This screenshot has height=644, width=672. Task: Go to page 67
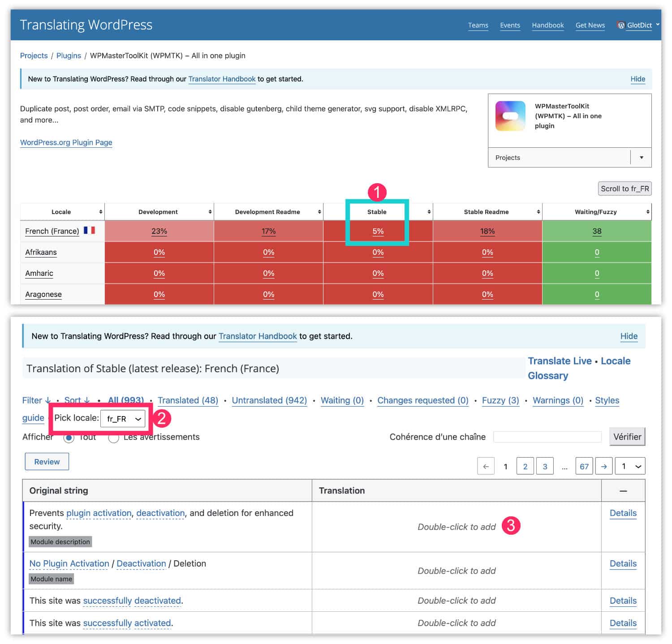click(584, 466)
